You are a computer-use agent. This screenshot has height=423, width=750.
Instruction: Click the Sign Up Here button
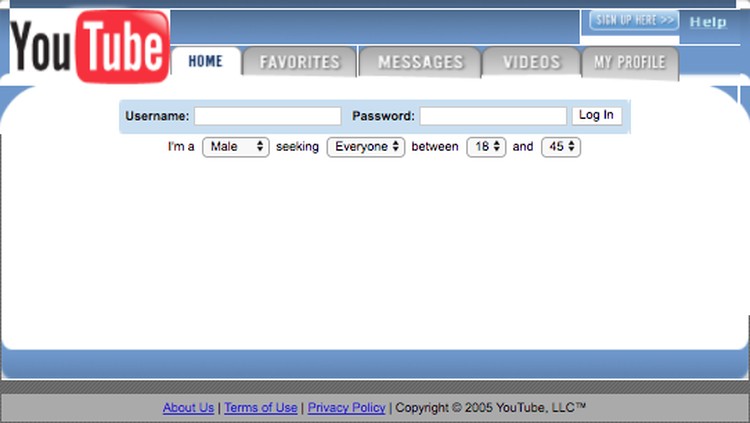point(634,20)
